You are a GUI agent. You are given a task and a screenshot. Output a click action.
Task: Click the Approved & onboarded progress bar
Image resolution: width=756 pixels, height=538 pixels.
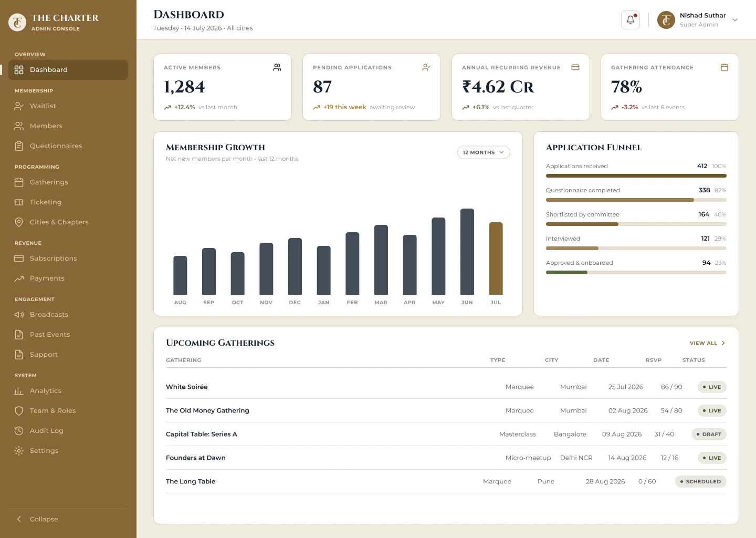pyautogui.click(x=636, y=272)
